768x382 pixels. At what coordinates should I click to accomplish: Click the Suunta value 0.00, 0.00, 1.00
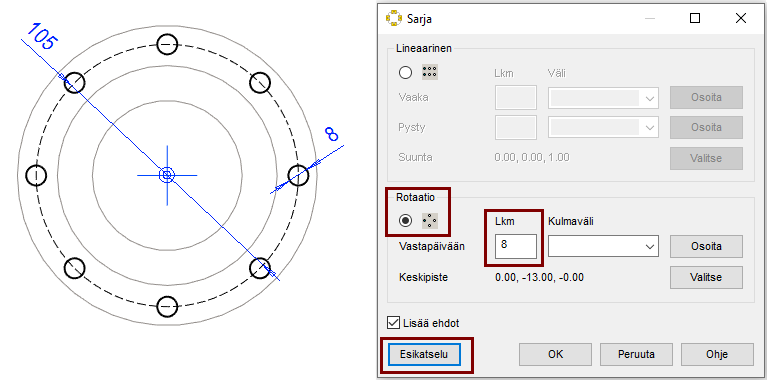click(x=532, y=158)
